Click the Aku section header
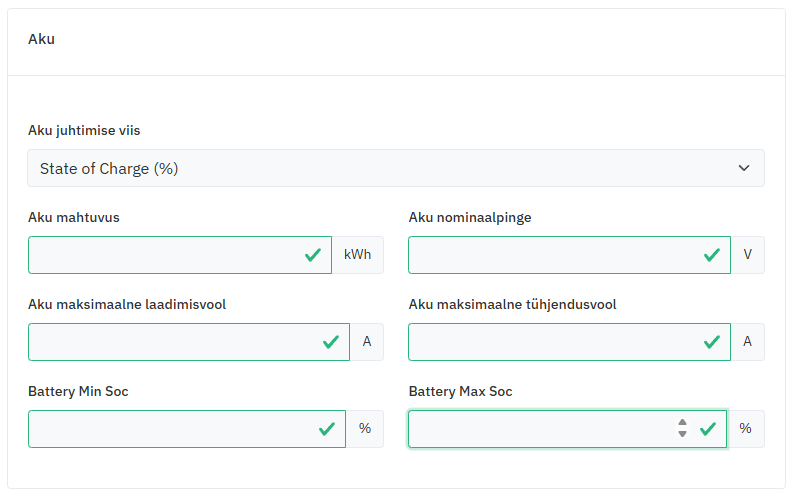This screenshot has height=498, width=801. point(41,40)
